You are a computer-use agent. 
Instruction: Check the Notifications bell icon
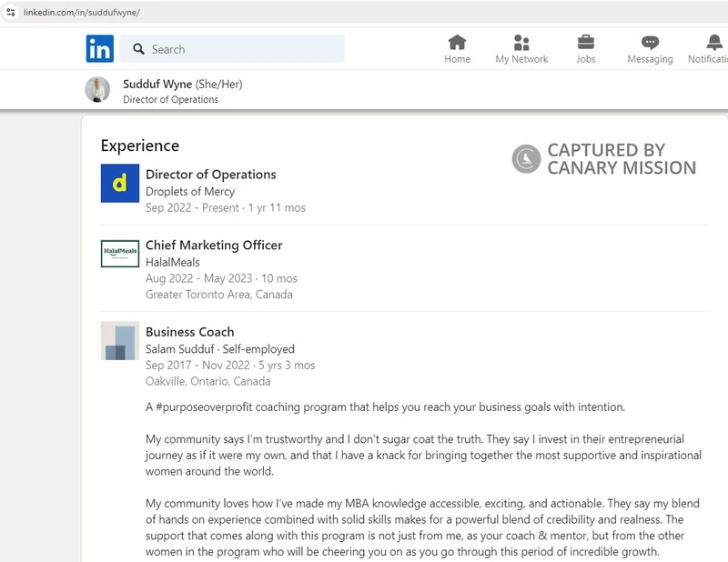tap(713, 42)
